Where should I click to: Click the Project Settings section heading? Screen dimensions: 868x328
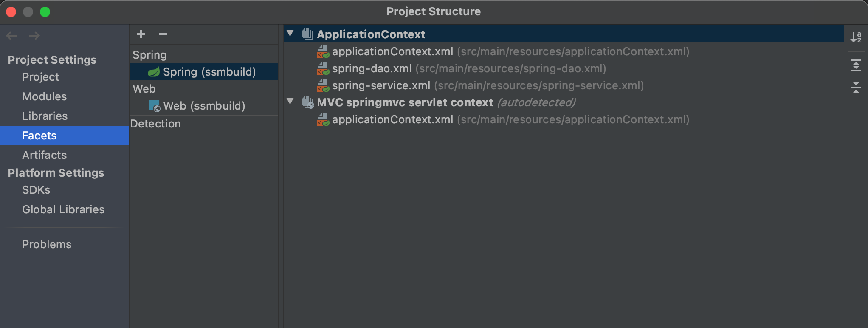pyautogui.click(x=52, y=60)
